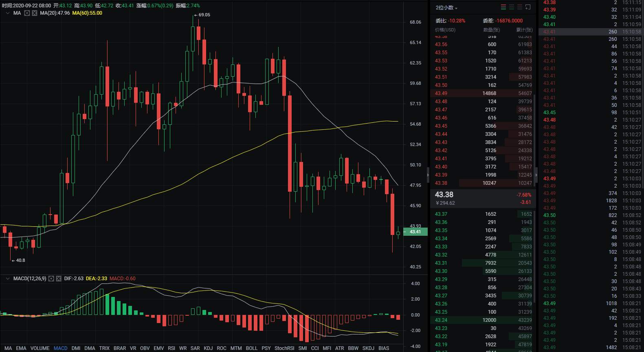
Task: Select the SKDJ indicator tab
Action: [x=368, y=348]
